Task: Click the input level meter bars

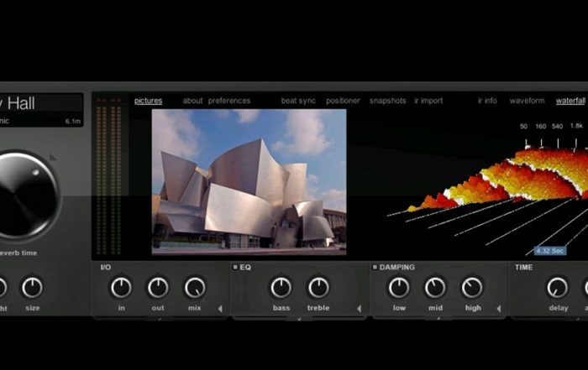Action: (x=102, y=176)
